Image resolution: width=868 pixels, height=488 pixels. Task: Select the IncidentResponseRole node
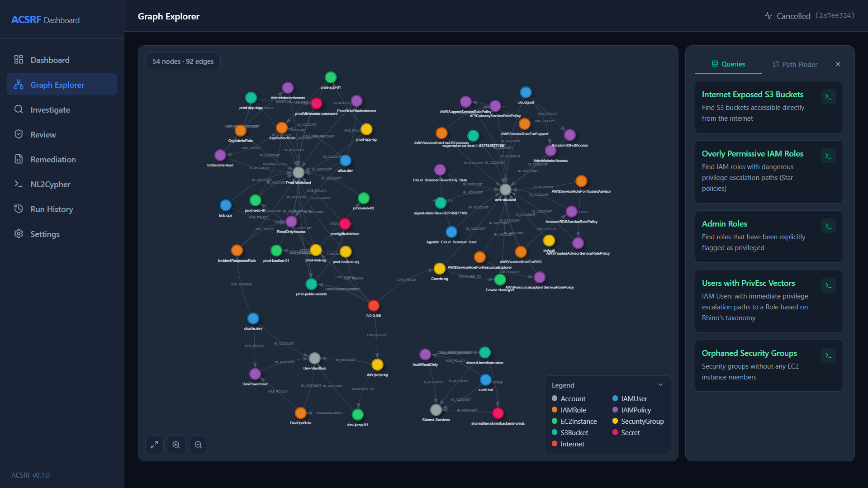(x=237, y=251)
